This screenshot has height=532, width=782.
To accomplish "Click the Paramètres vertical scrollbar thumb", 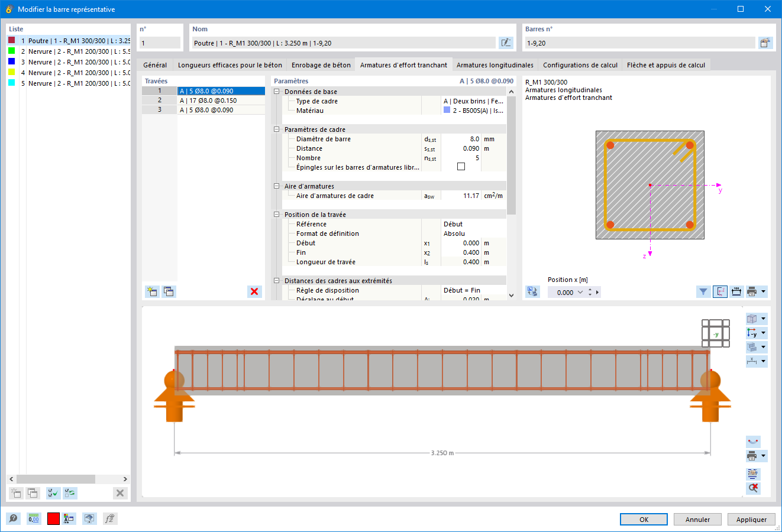I will 512,155.
